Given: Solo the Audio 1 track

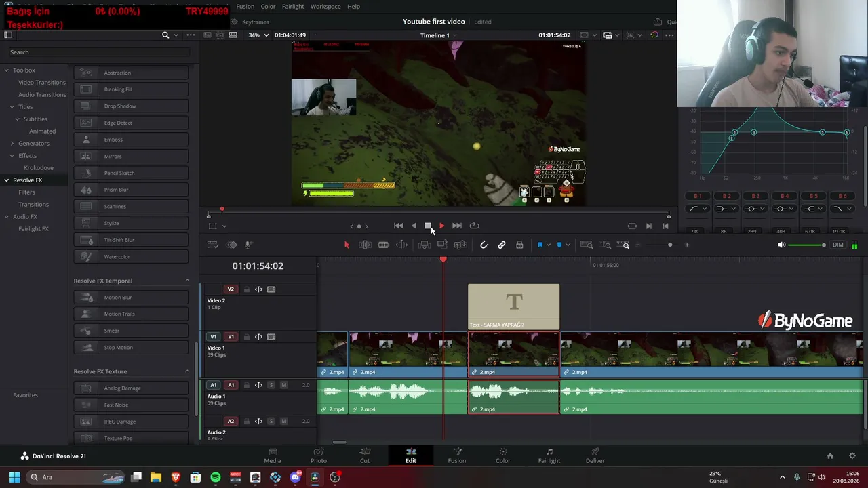Looking at the screenshot, I should point(271,385).
